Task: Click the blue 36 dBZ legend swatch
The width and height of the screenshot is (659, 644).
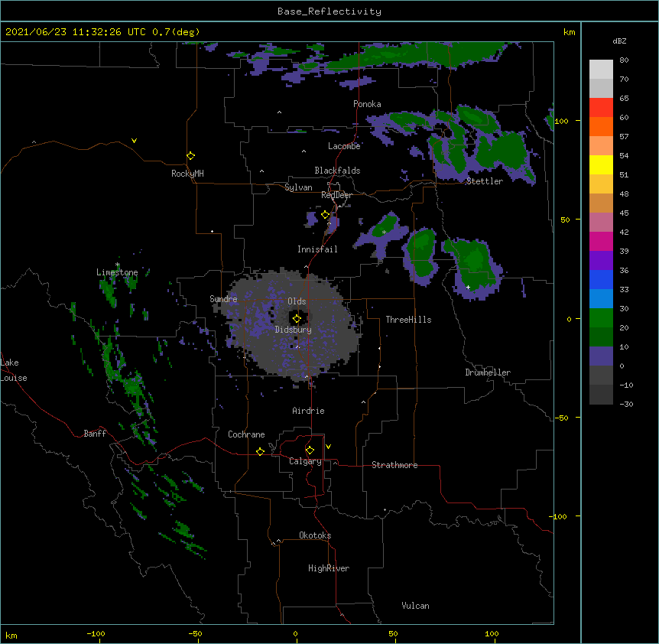Action: point(601,279)
